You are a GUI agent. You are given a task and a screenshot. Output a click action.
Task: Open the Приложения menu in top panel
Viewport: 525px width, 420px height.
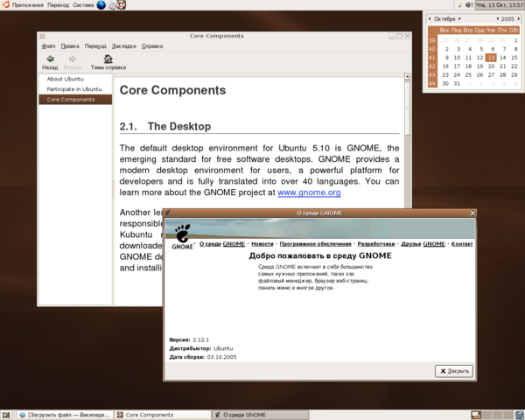coord(27,5)
